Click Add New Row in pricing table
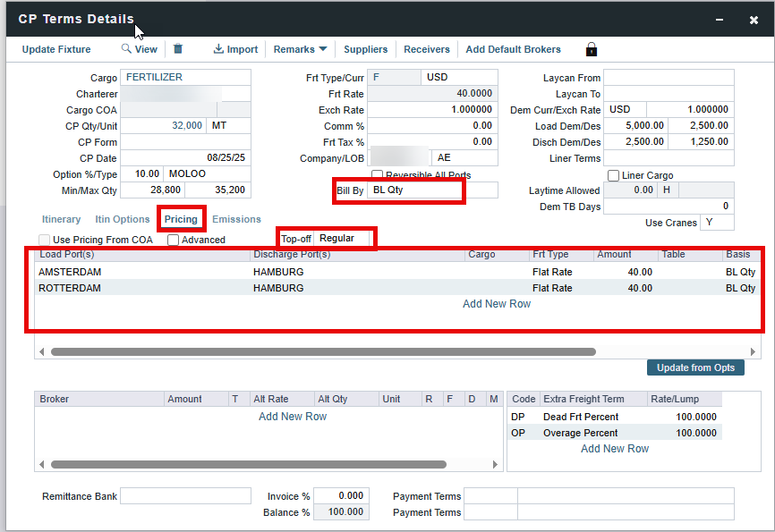This screenshot has width=775, height=532. (496, 304)
